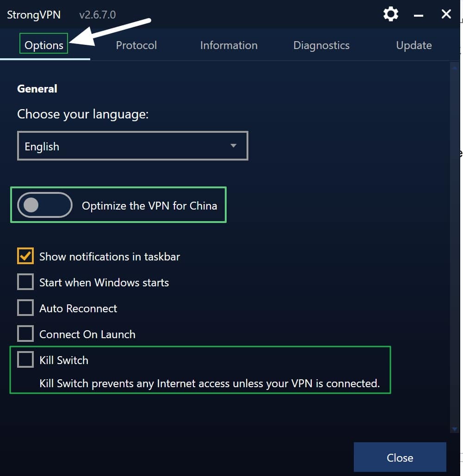
Task: Switch to the Protocol tab
Action: point(136,45)
